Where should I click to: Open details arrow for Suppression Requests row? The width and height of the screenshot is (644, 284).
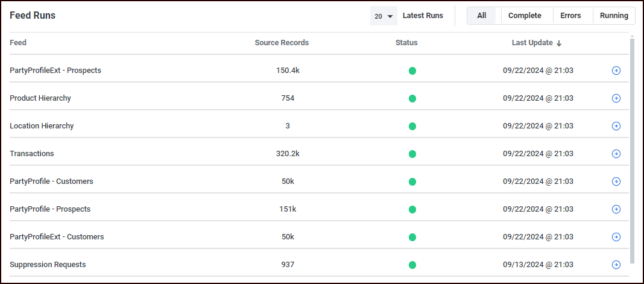[x=616, y=265]
